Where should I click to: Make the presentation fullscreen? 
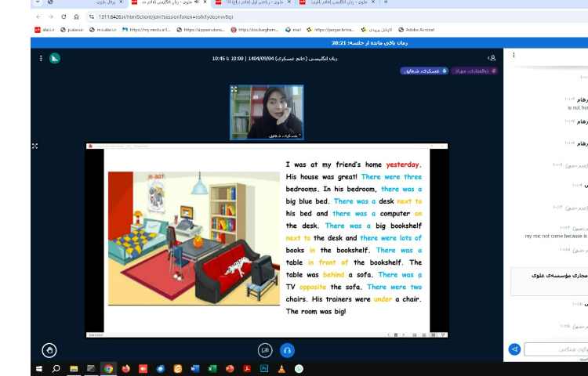[34, 146]
